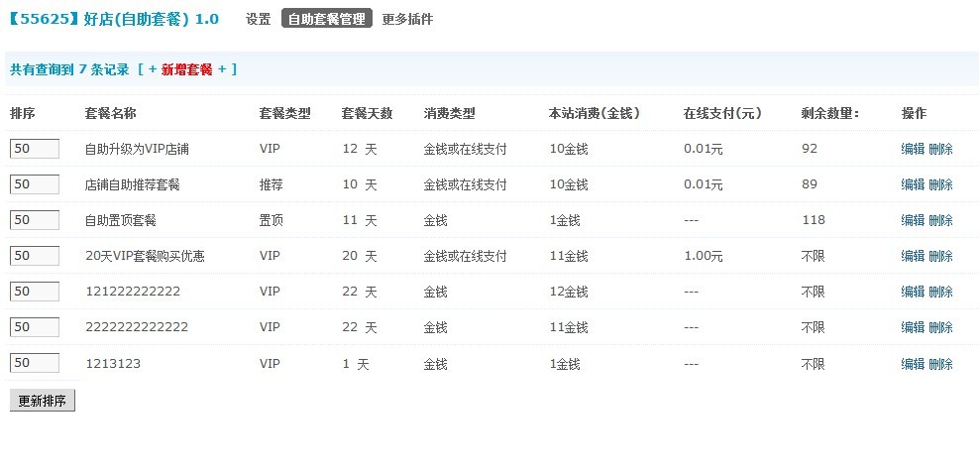Delete the 店铺自助推荐套餐 row

pyautogui.click(x=940, y=184)
